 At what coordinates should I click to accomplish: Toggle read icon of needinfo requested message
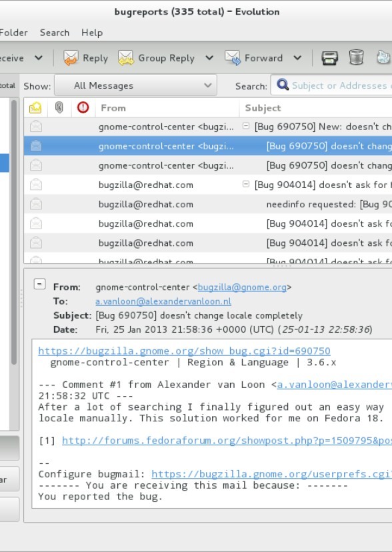point(36,204)
